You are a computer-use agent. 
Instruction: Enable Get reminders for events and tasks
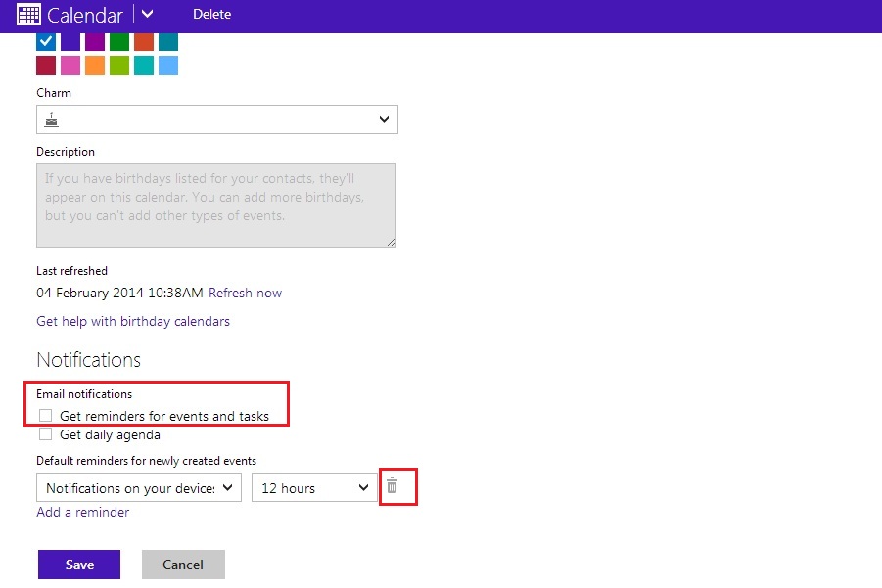(x=45, y=415)
